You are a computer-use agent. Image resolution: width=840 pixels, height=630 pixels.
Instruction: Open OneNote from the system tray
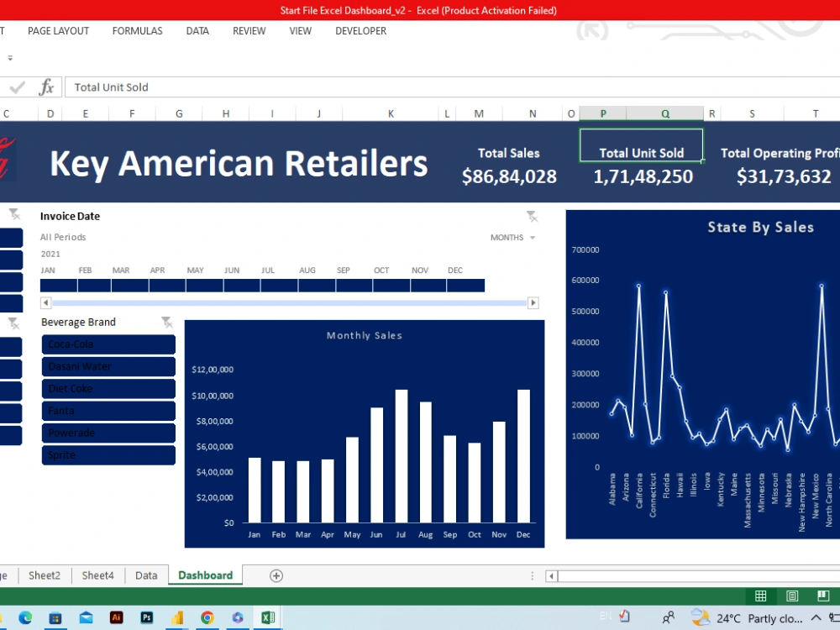click(622, 617)
